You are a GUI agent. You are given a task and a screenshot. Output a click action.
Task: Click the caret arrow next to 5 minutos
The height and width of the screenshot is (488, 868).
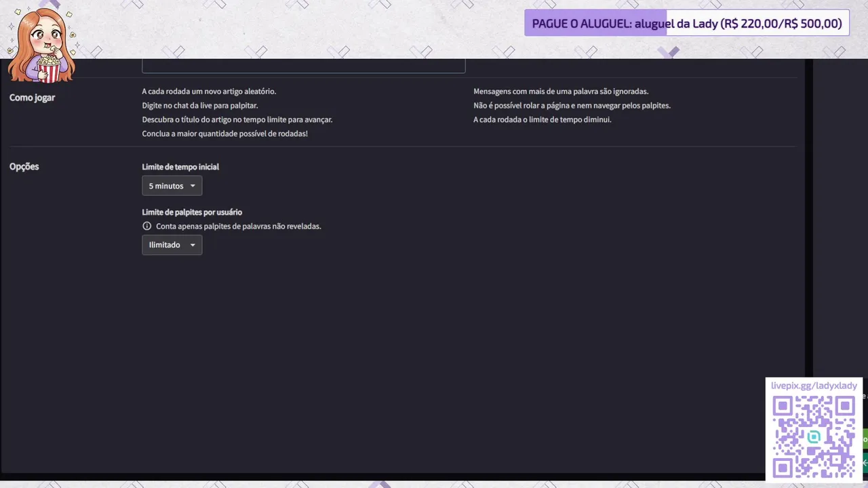pyautogui.click(x=193, y=186)
